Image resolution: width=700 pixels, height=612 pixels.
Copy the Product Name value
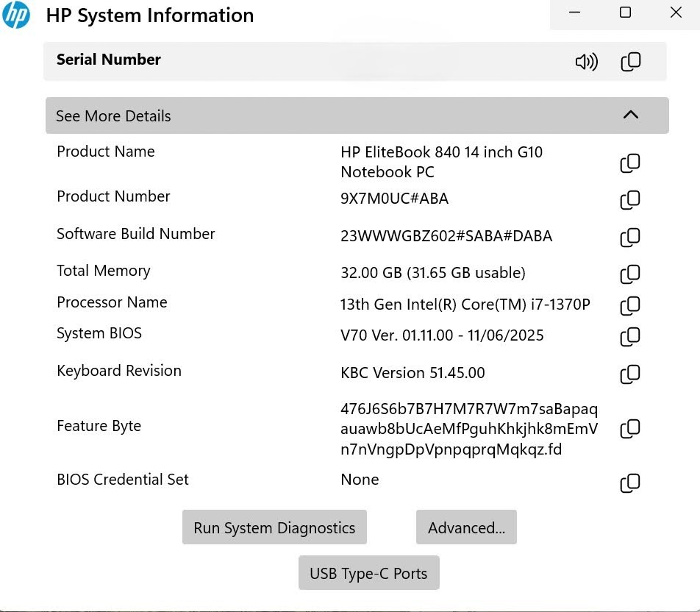pyautogui.click(x=630, y=163)
